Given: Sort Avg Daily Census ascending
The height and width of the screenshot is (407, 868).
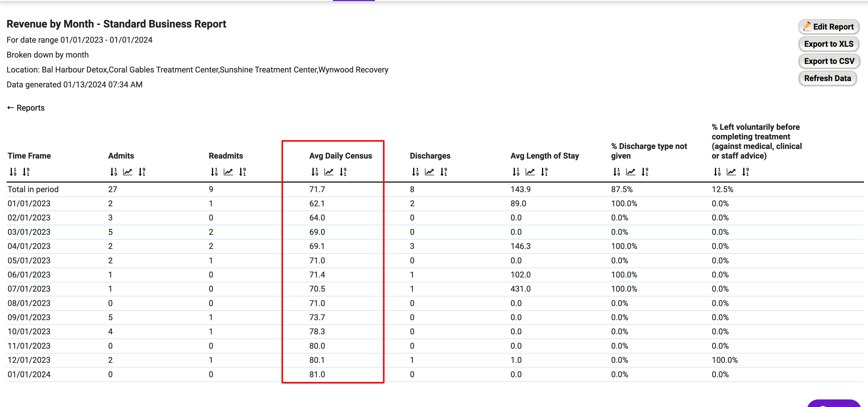Looking at the screenshot, I should point(315,172).
